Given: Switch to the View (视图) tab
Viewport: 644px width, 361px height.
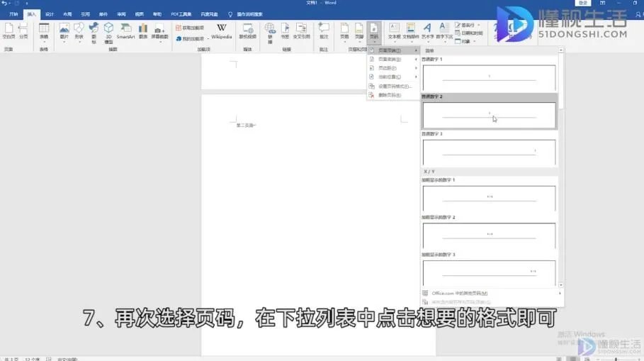Looking at the screenshot, I should tap(140, 14).
